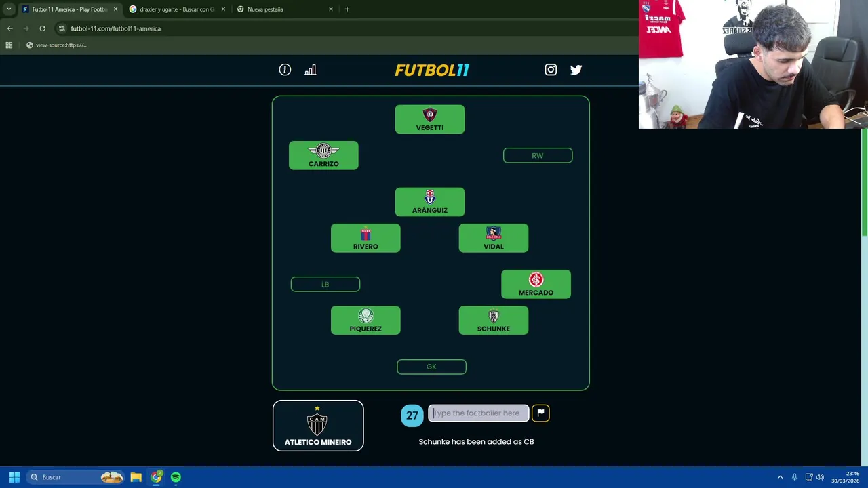Open the info icon in the header
This screenshot has height=488, width=868.
click(285, 70)
